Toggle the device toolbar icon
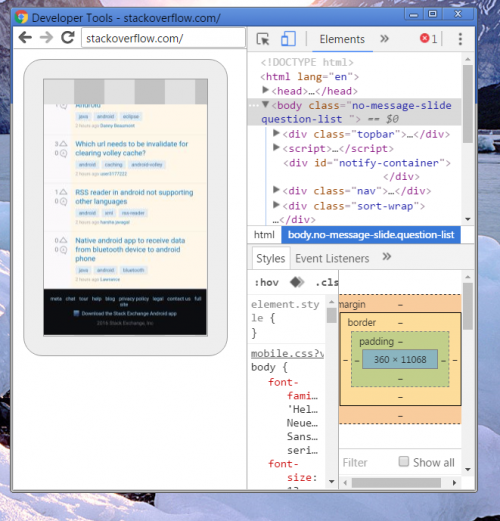 (288, 39)
